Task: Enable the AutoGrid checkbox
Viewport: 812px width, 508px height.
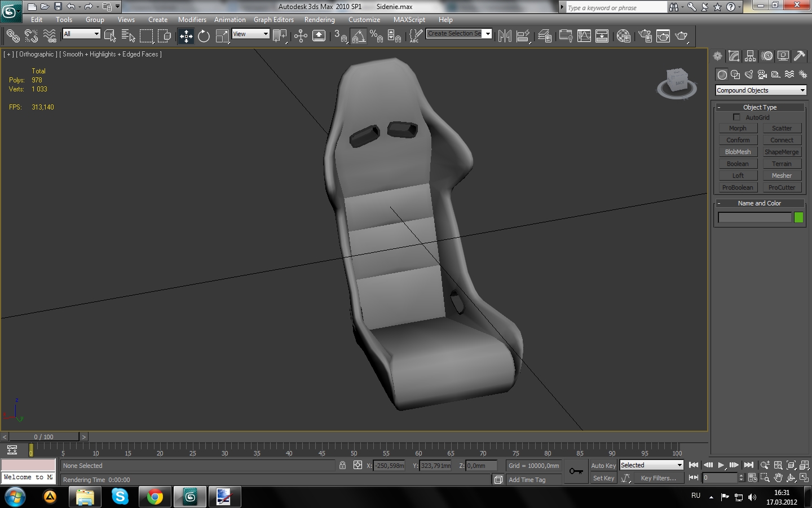Action: tap(736, 117)
